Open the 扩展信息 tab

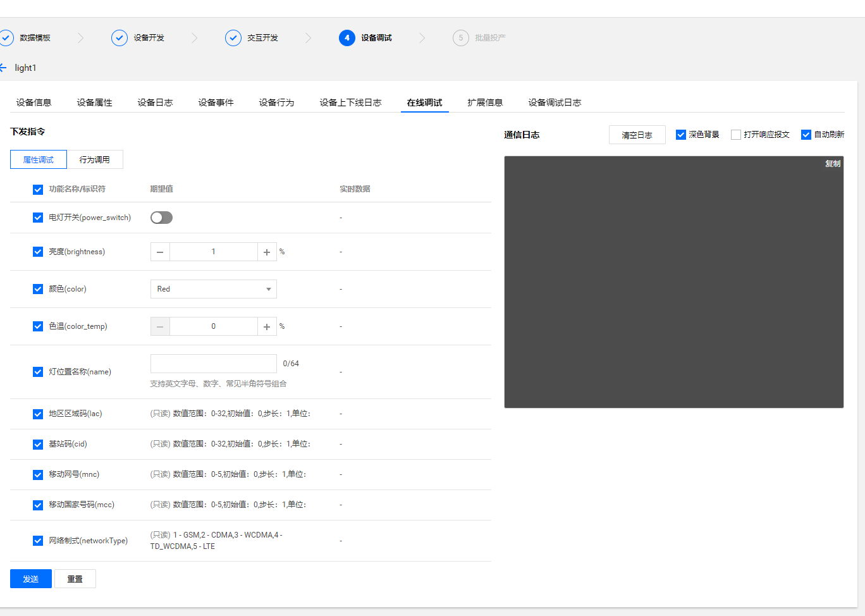click(x=485, y=102)
